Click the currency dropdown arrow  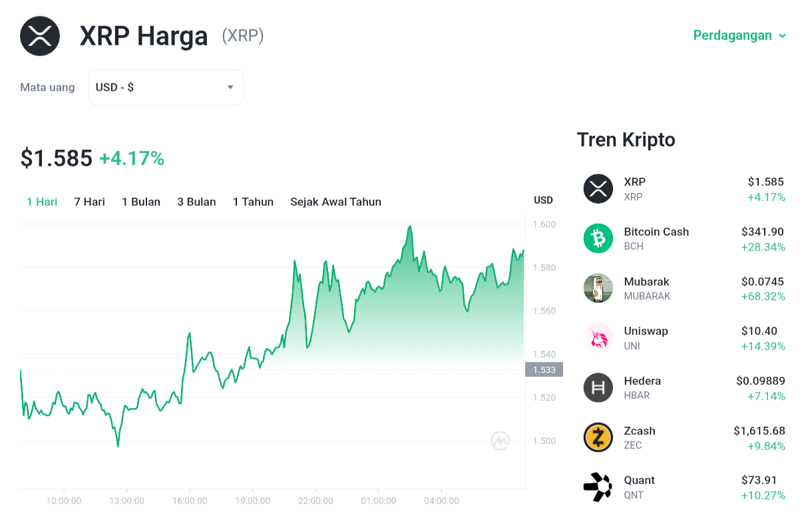(230, 87)
